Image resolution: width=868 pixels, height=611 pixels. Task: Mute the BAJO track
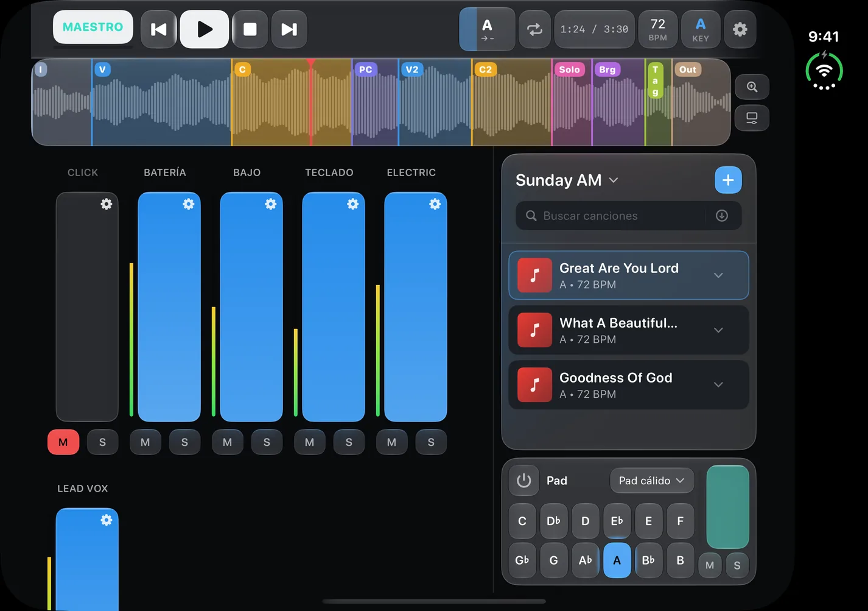click(228, 442)
